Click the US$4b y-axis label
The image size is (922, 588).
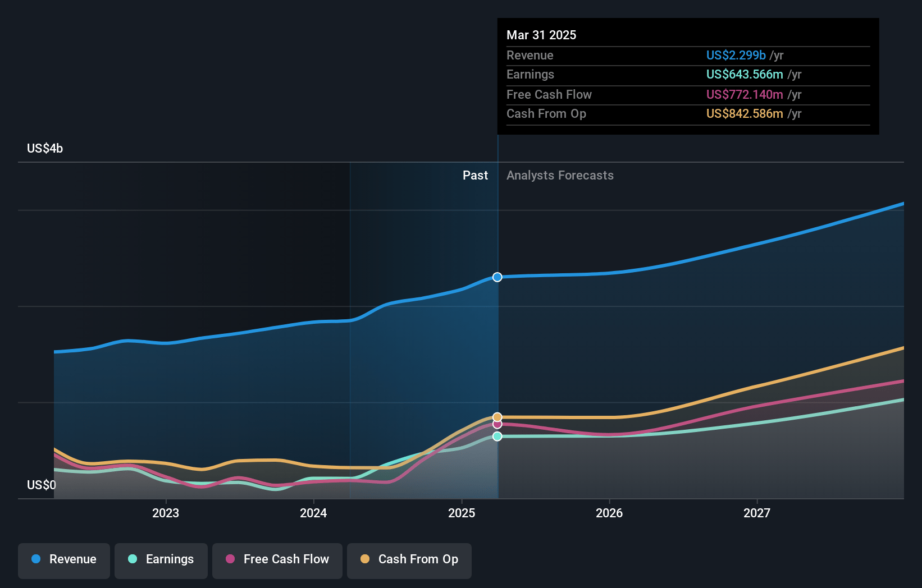[x=45, y=149]
